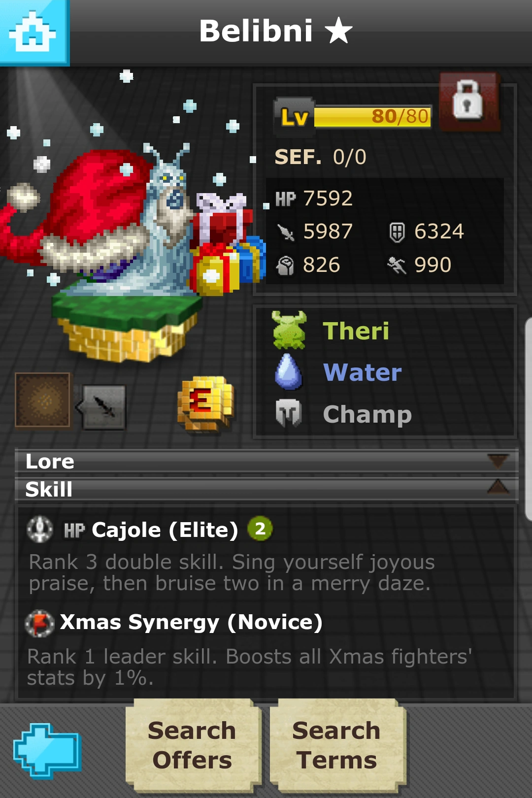Tap the Xmas Synergy leader flag icon

[39, 623]
